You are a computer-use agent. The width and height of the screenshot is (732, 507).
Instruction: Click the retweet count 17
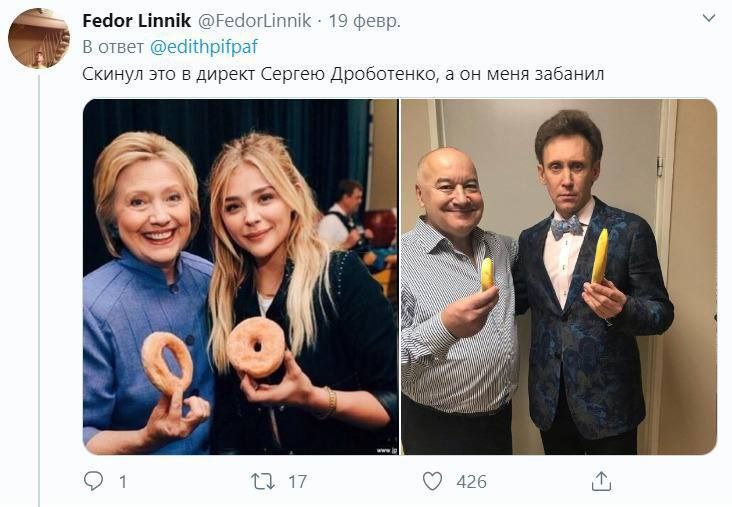(297, 482)
